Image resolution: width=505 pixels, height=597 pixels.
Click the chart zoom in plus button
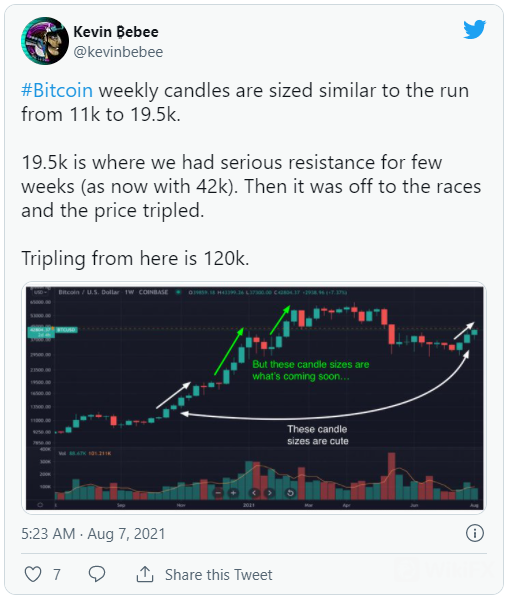[233, 493]
